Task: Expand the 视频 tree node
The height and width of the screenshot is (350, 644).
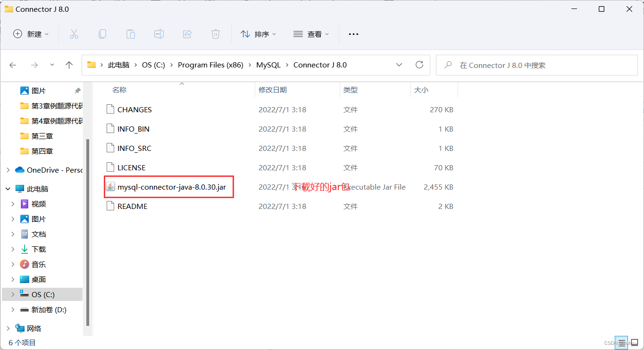Action: (13, 204)
